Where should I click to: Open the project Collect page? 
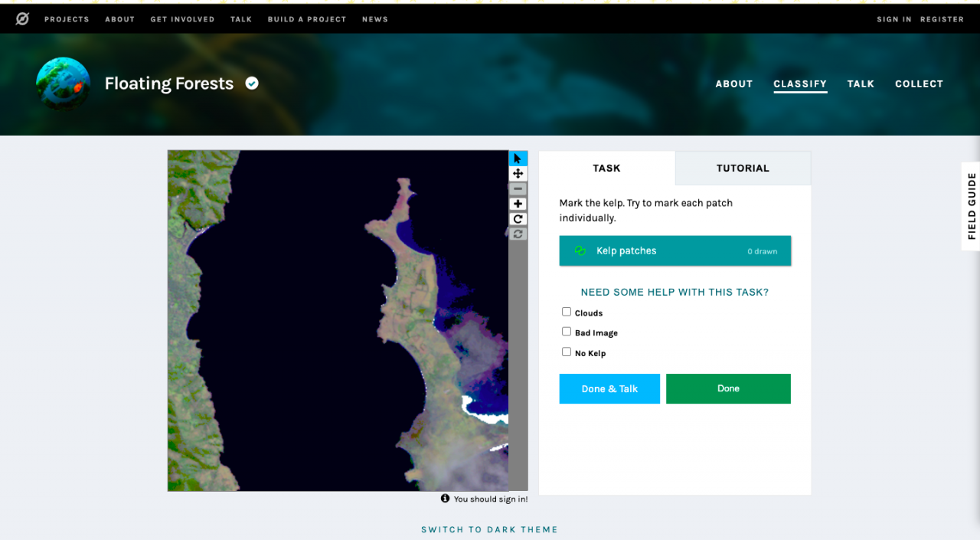(x=920, y=84)
